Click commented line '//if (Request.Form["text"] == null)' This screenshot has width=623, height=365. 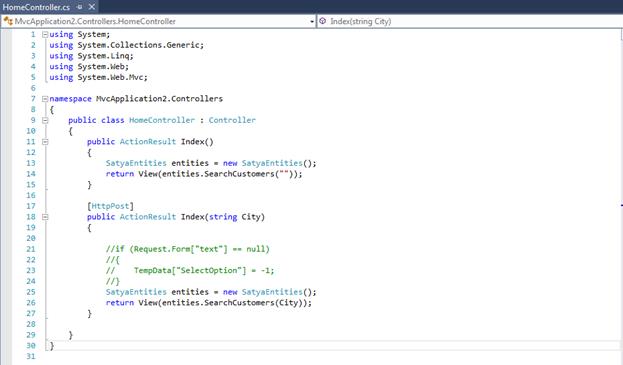point(188,249)
